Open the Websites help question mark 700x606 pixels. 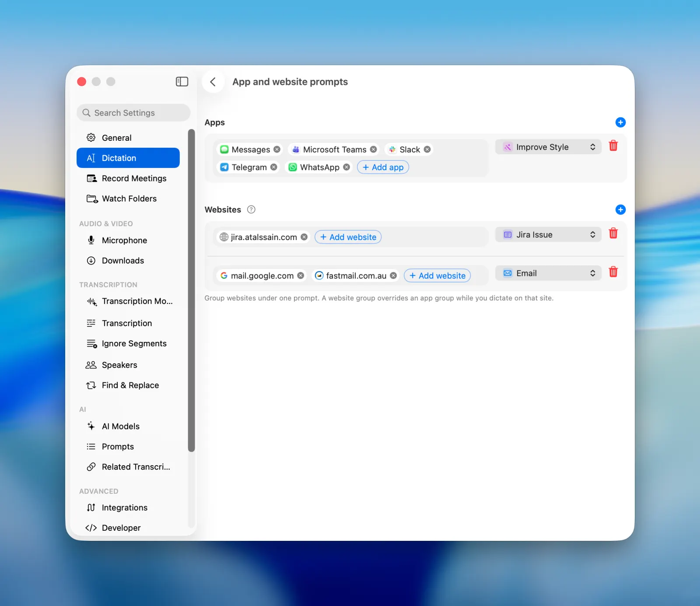point(251,209)
